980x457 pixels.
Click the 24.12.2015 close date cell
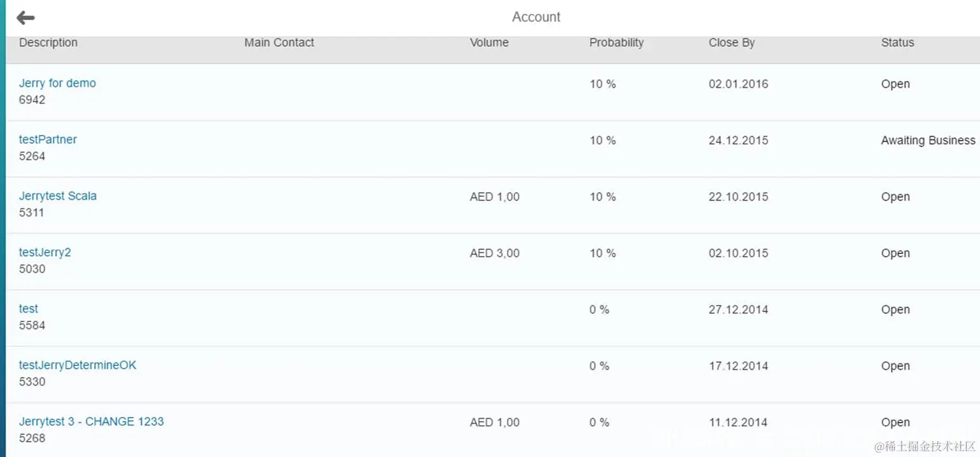pyautogui.click(x=738, y=141)
